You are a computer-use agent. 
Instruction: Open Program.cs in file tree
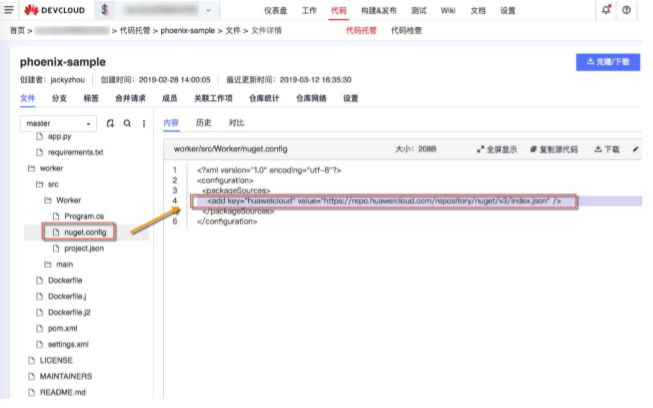pos(84,216)
